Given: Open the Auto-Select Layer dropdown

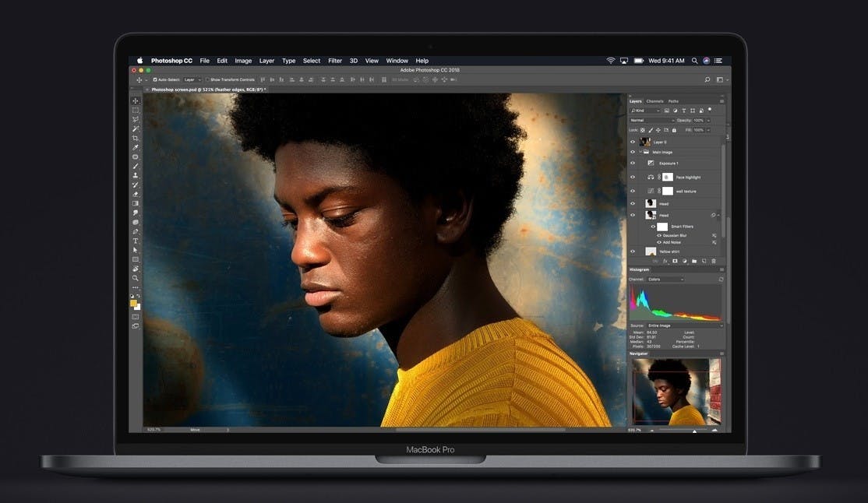Looking at the screenshot, I should (192, 79).
